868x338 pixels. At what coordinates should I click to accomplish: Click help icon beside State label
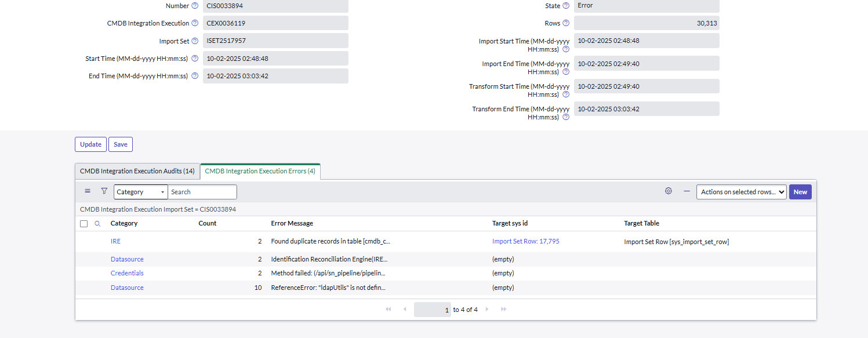(566, 6)
